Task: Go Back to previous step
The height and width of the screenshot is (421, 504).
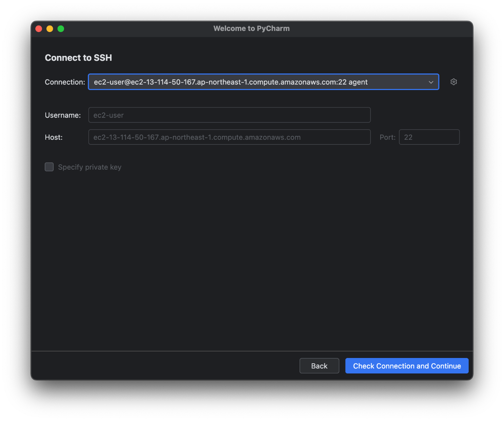Action: click(x=319, y=366)
